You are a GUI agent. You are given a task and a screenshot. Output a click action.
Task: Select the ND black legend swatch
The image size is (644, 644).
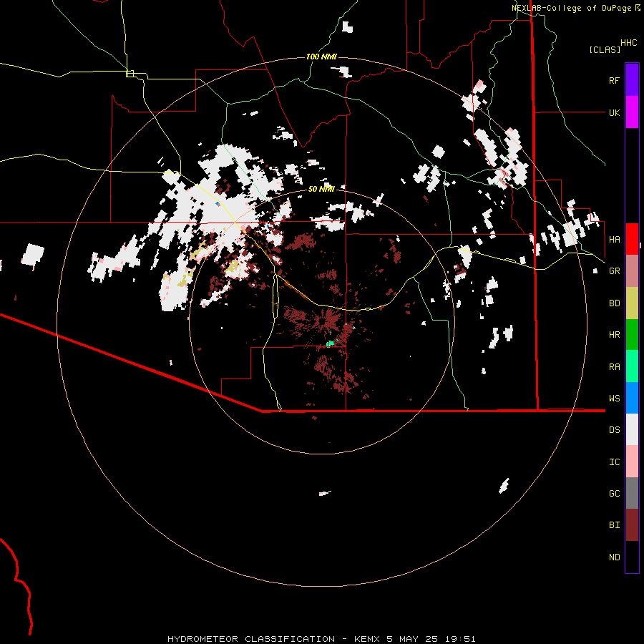tap(632, 557)
